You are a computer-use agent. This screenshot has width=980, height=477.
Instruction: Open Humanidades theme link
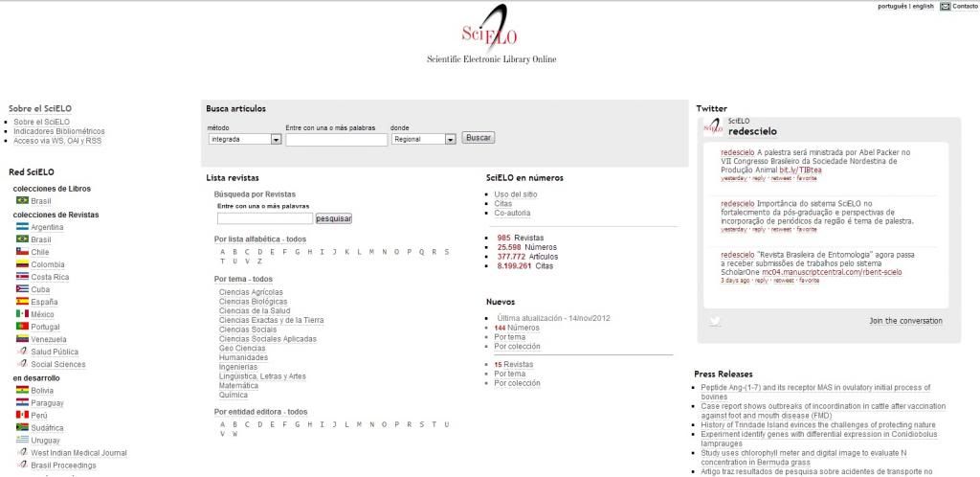point(243,357)
